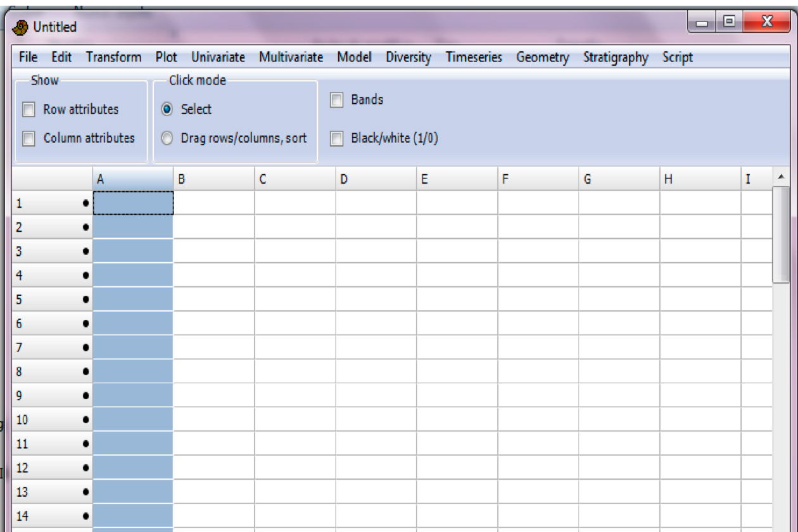
Task: Choose the Select click mode
Action: pyautogui.click(x=168, y=110)
